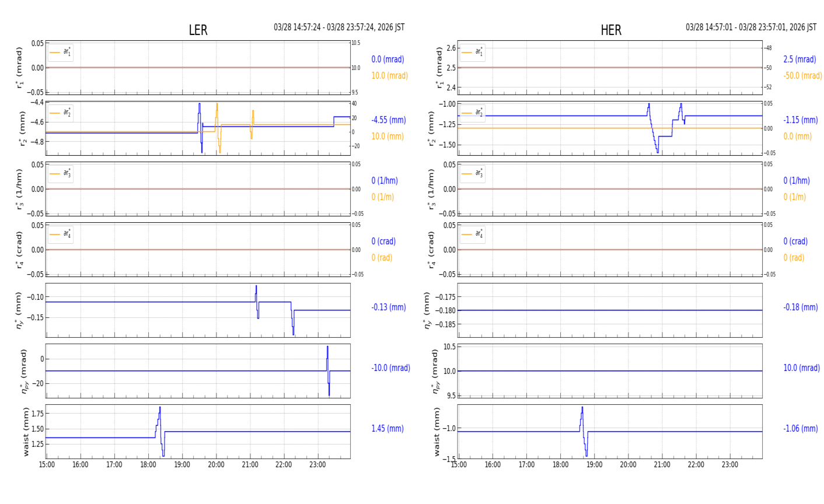
Task: Click the orange -50.0 (mrad) HER value
Action: [x=802, y=76]
